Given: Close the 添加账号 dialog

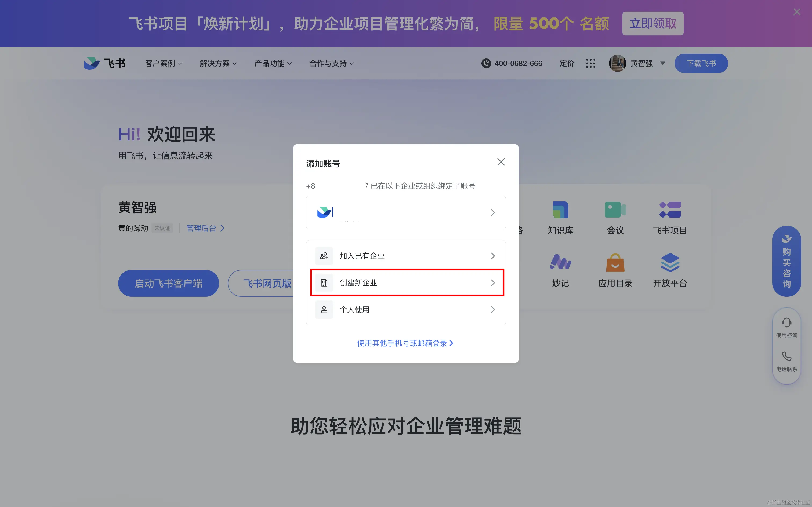Looking at the screenshot, I should coord(501,162).
